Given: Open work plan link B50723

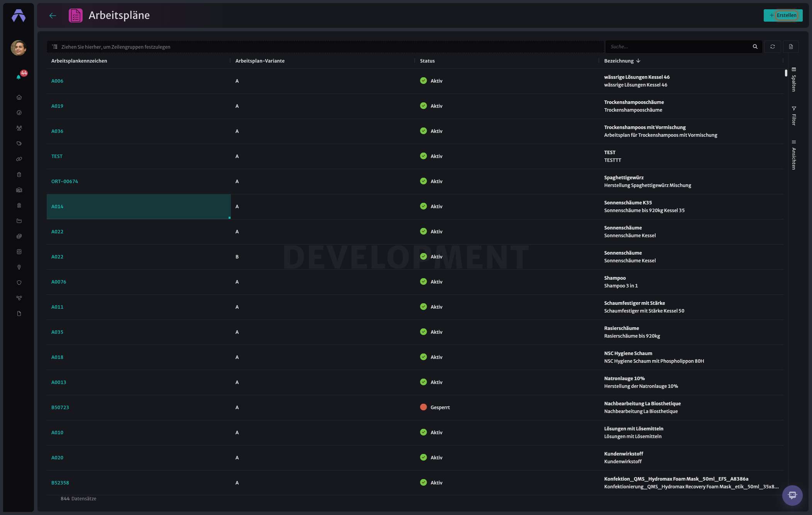Looking at the screenshot, I should click(60, 408).
